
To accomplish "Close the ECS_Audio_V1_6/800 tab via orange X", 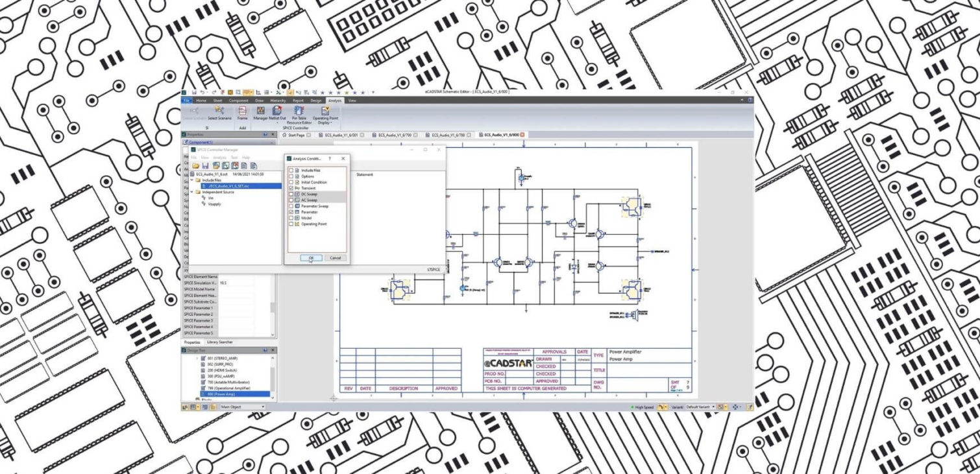I will pyautogui.click(x=522, y=135).
